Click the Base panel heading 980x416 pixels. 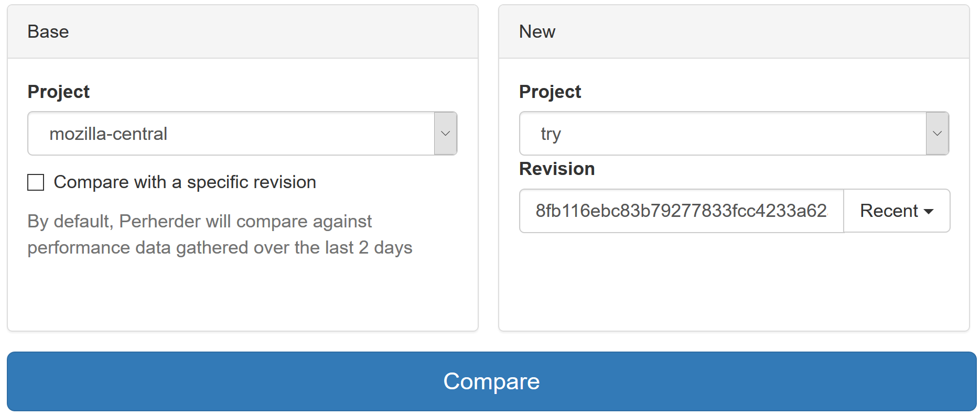coord(48,31)
